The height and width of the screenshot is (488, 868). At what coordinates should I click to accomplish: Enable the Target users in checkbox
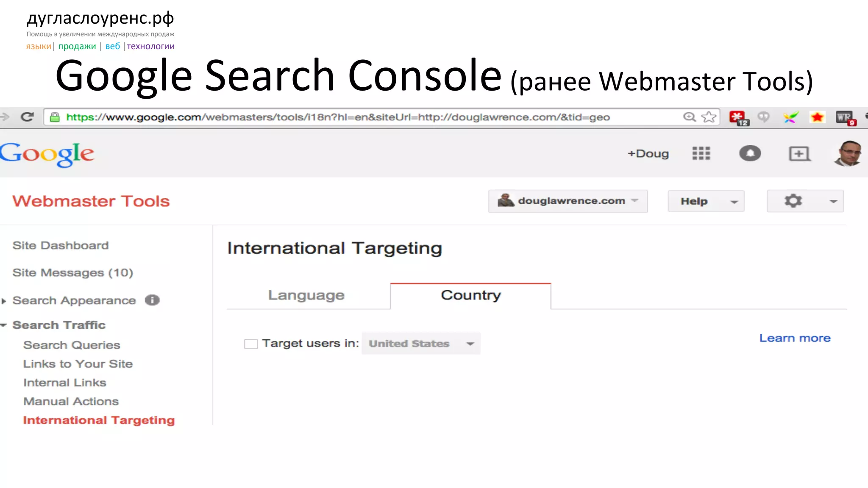pyautogui.click(x=251, y=344)
